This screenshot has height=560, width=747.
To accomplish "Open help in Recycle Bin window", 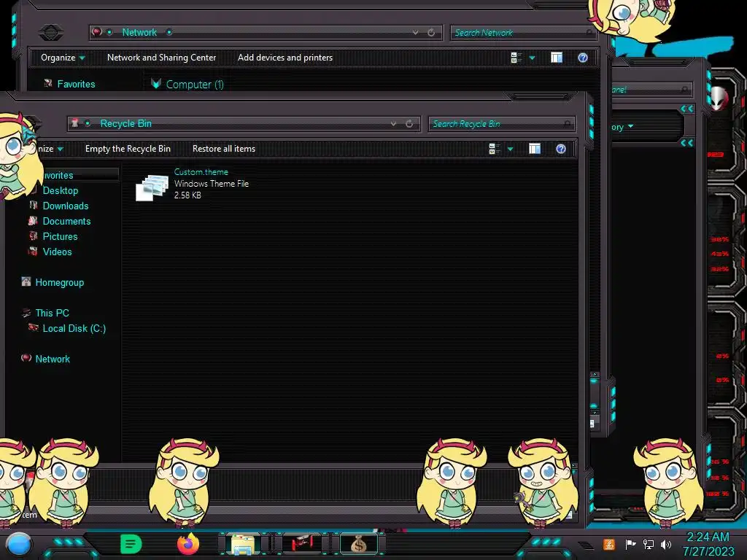I will (561, 149).
